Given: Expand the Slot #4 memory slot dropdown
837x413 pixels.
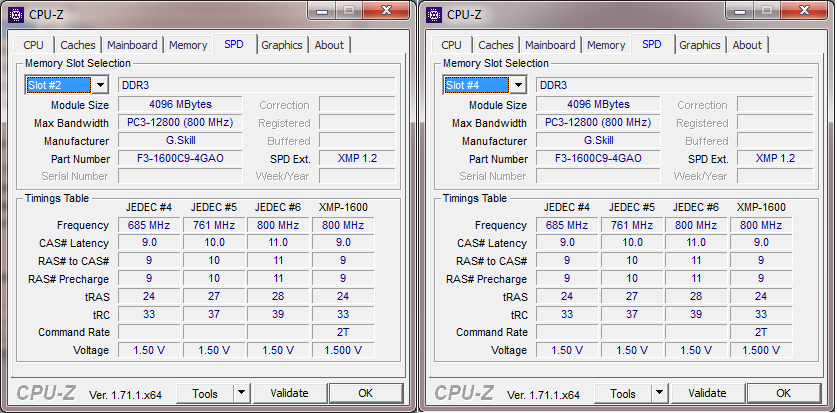Looking at the screenshot, I should point(518,85).
